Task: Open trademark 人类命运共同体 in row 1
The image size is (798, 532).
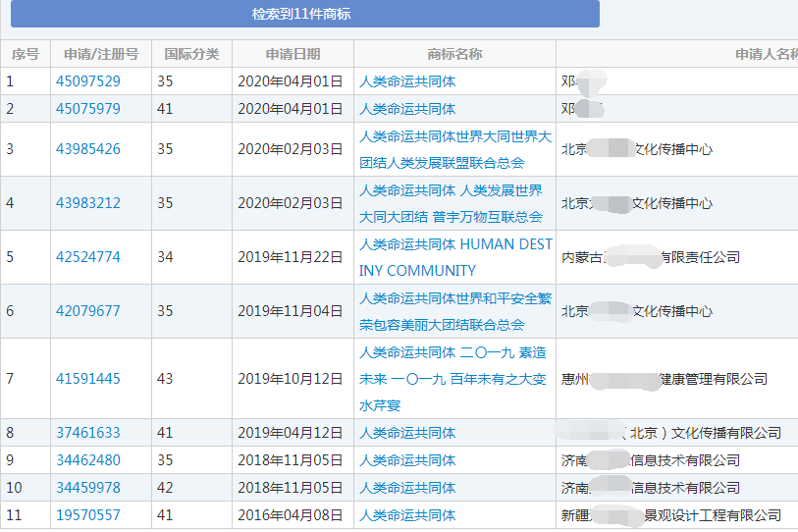Action: [x=407, y=81]
